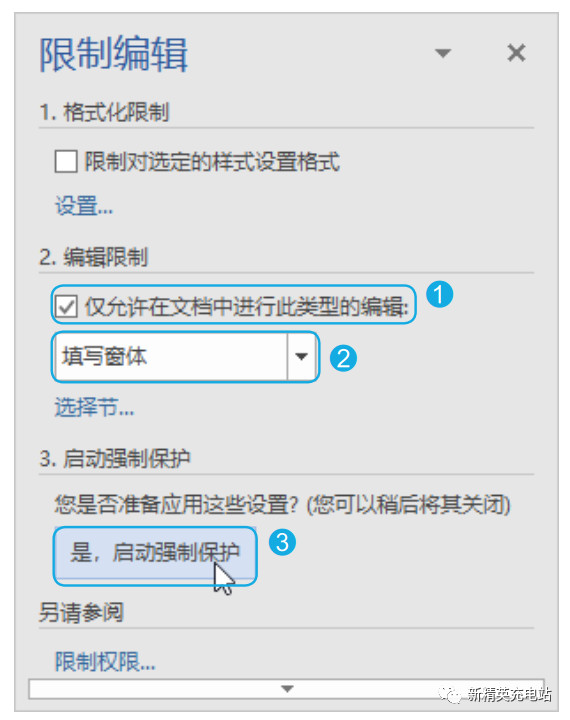Uncheck 仅允许在文档中进行此类型的编辑 checkbox
Screen dimensions: 570x720
[66, 306]
